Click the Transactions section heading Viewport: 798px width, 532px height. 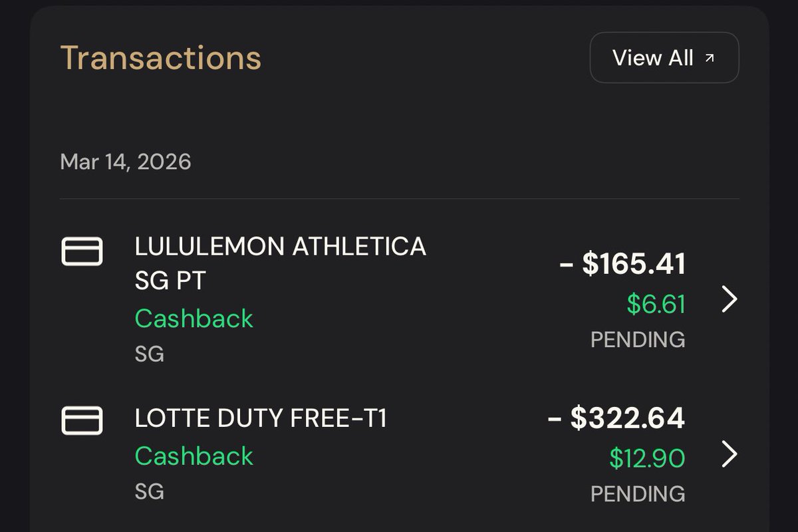pyautogui.click(x=161, y=58)
